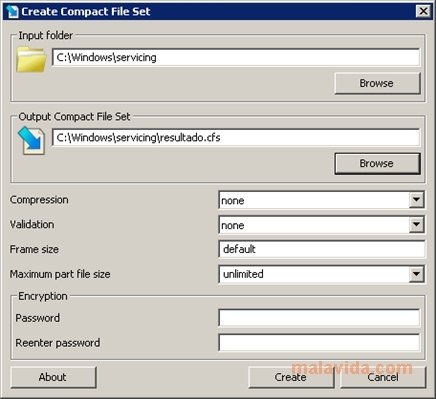Click the application icon in the title bar
Screen dimensions: 436x399
click(12, 12)
